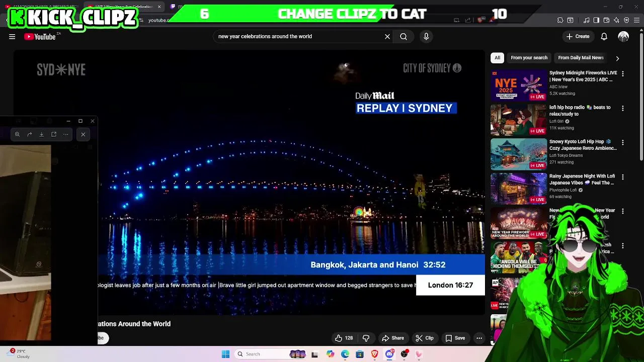Open Sydney Midnight Fireworks LIVE thumbnail

pos(519,85)
